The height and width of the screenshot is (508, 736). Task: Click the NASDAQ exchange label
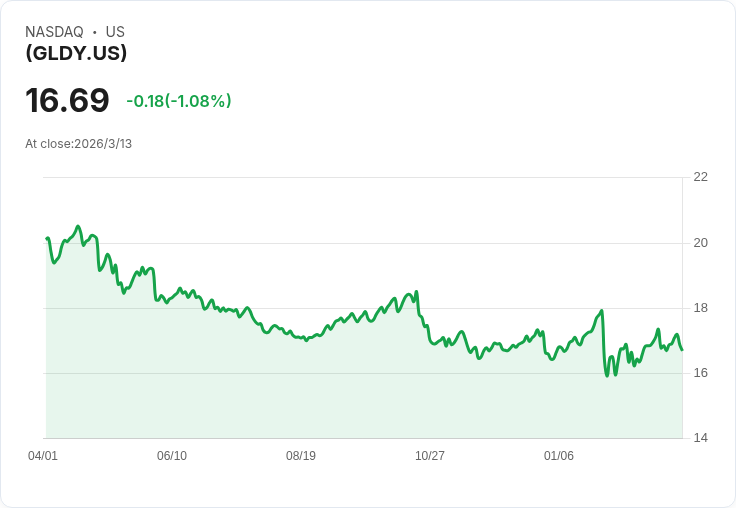tap(54, 32)
